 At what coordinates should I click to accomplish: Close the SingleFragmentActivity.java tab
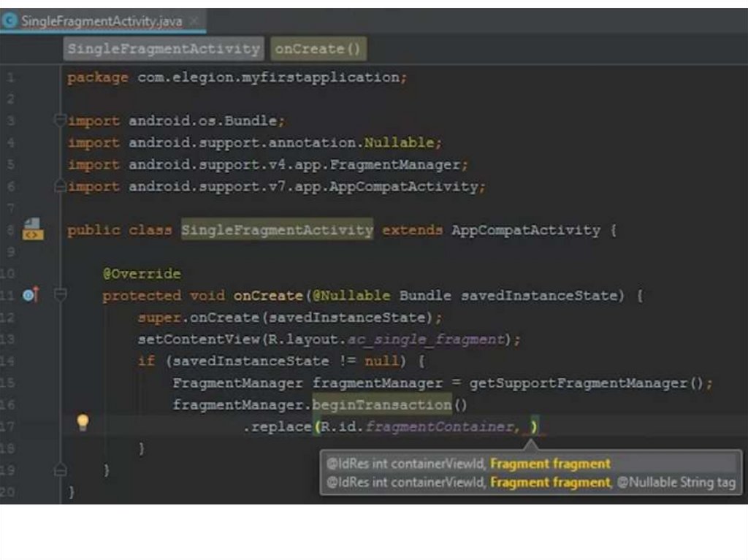[x=194, y=20]
